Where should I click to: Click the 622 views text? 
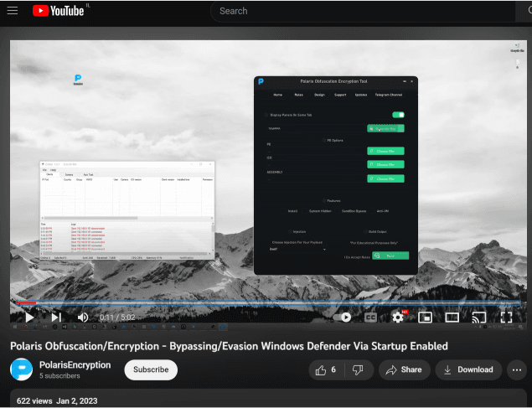tap(34, 400)
